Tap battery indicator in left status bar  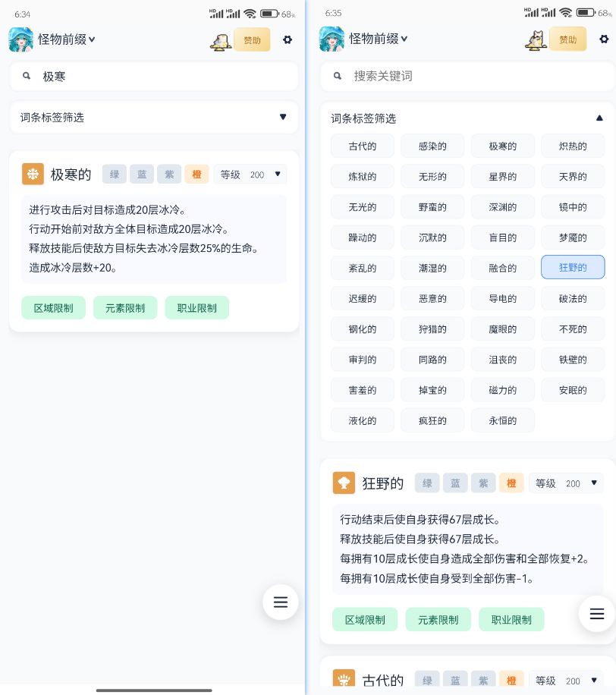269,14
